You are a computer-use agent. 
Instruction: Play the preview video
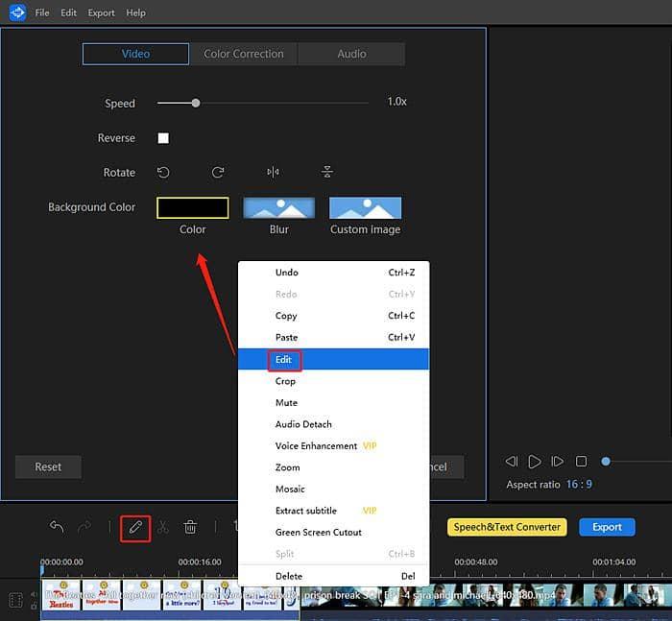click(534, 462)
